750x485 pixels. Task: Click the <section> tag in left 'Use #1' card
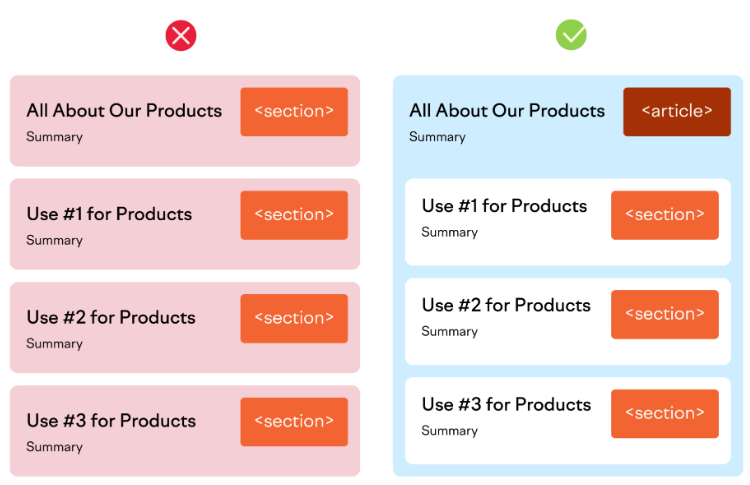(294, 215)
